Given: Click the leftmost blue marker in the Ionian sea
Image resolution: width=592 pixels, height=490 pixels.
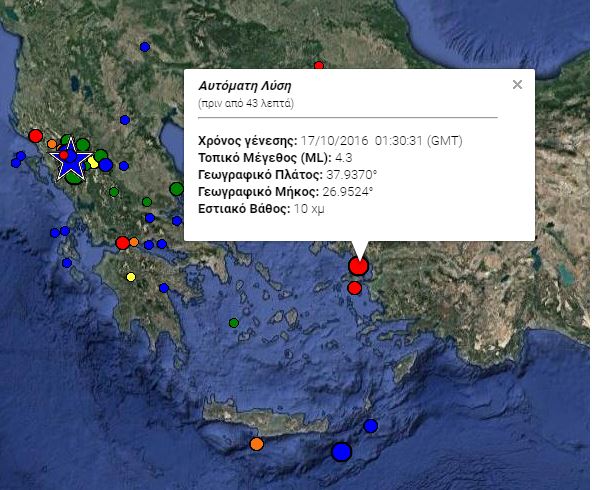Looking at the screenshot, I should click(x=15, y=163).
